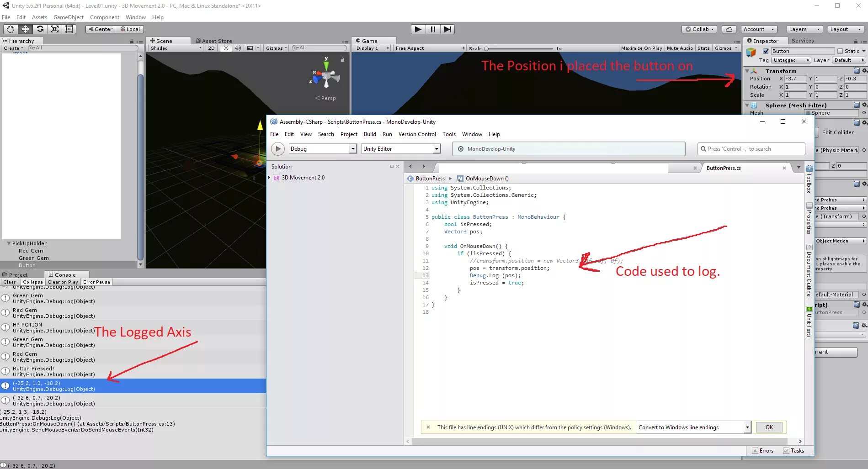Toggle Collapse in Console

pos(33,282)
